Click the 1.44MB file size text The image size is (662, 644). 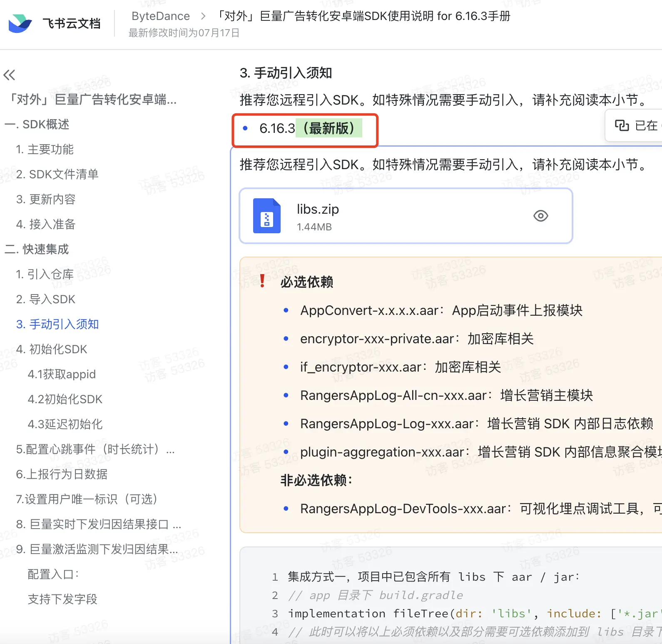314,227
